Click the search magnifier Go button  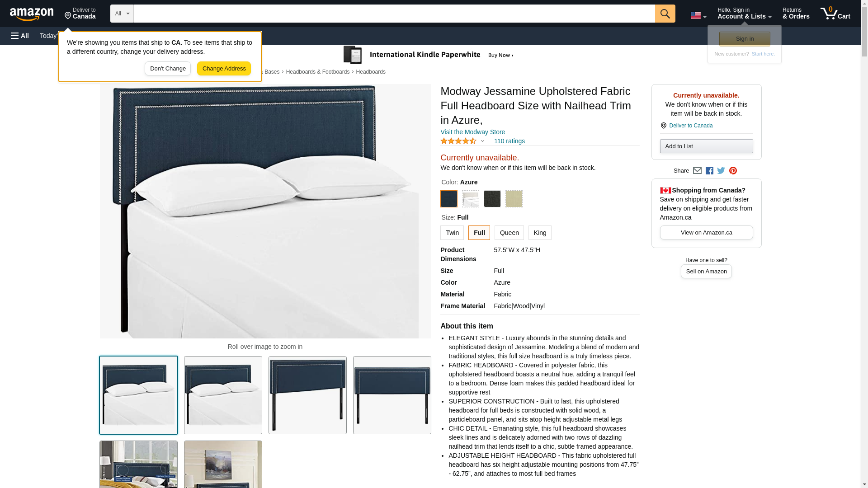tap(665, 14)
